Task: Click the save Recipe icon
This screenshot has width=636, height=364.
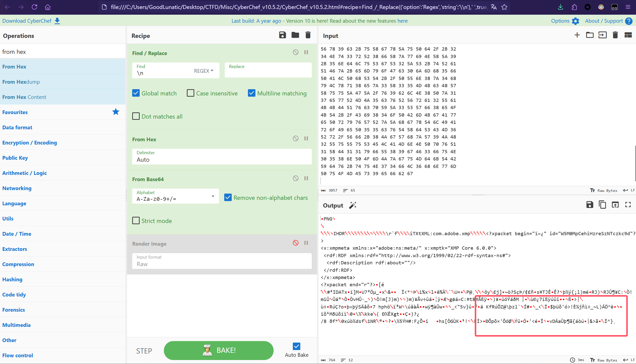Action: coord(283,35)
